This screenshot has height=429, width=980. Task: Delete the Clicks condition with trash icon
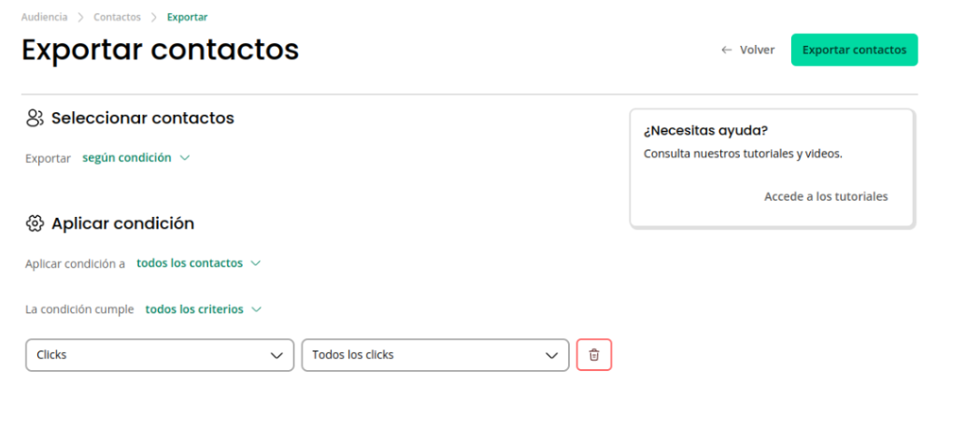pos(594,355)
